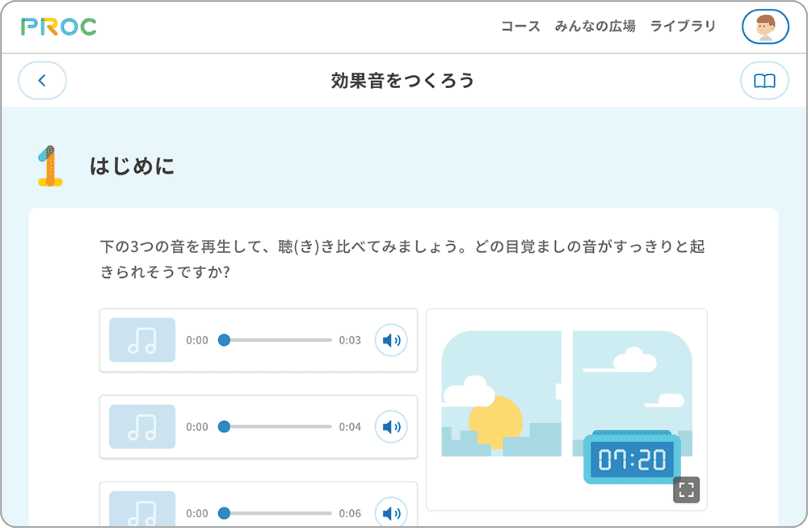808x528 pixels.
Task: Go back with the left chevron button
Action: [x=42, y=80]
